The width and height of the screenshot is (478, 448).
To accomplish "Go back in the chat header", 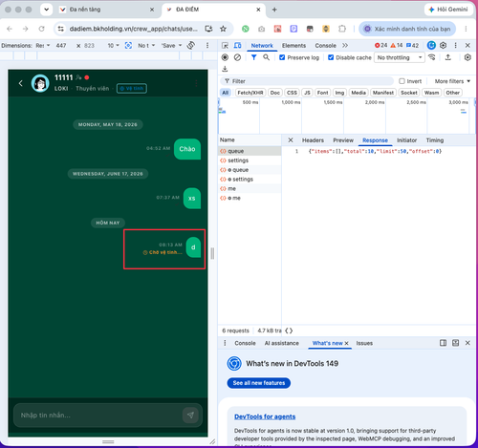I will coord(21,83).
